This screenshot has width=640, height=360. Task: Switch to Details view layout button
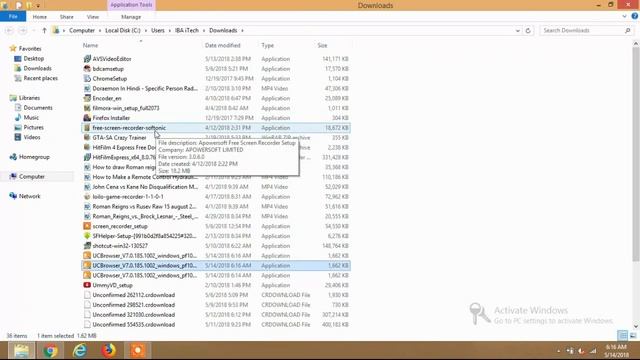pos(623,336)
